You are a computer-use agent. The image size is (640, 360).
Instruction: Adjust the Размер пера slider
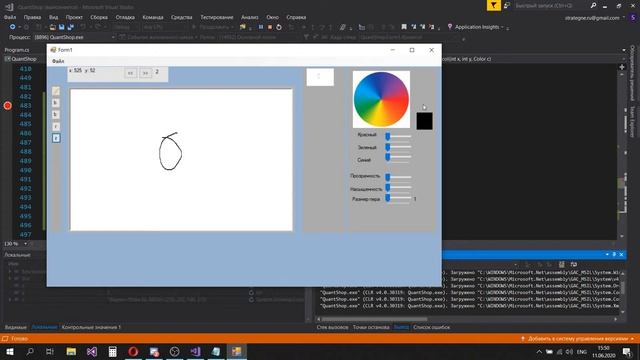[398, 198]
